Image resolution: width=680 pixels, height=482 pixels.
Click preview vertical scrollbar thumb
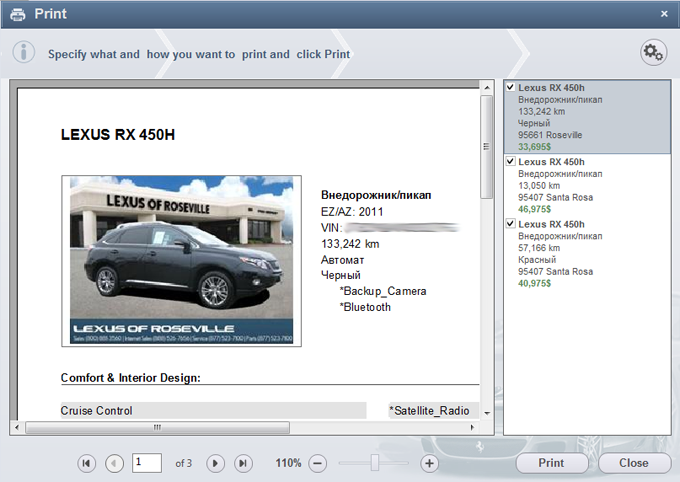click(x=487, y=147)
